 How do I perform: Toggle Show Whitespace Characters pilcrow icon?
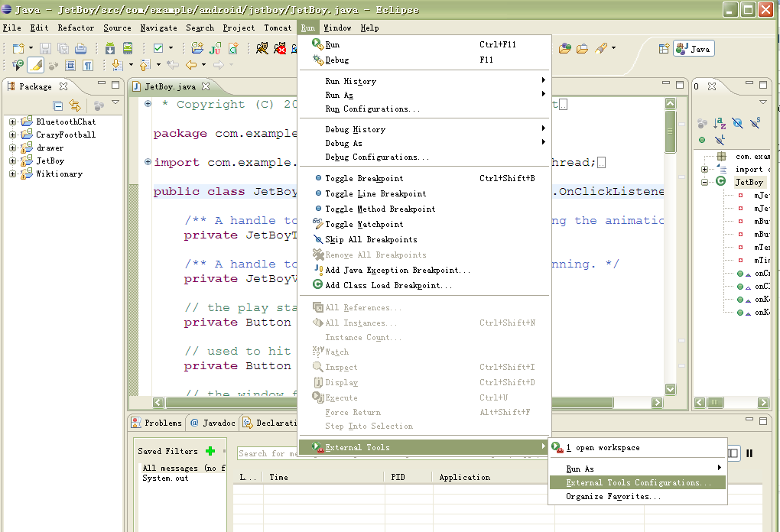[x=88, y=65]
